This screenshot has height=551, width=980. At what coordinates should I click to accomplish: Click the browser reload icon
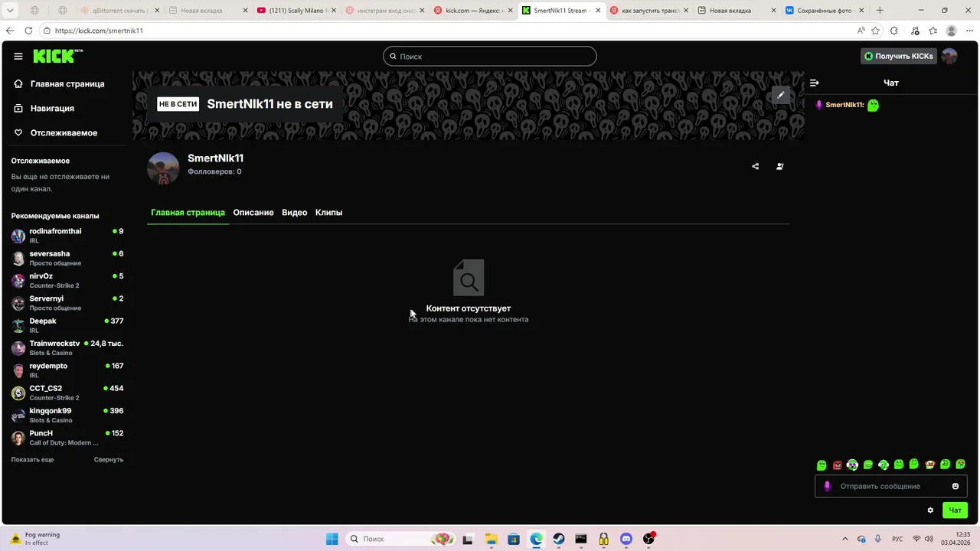pos(28,31)
